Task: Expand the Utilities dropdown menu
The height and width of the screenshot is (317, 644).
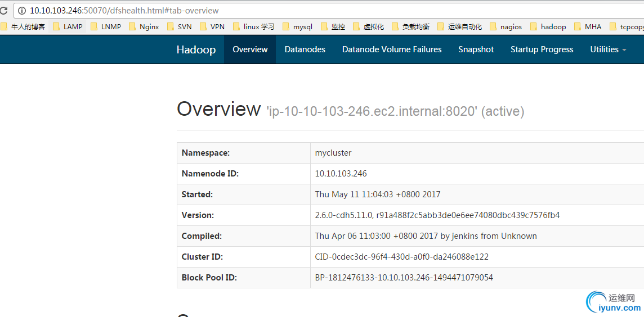Action: pyautogui.click(x=608, y=49)
